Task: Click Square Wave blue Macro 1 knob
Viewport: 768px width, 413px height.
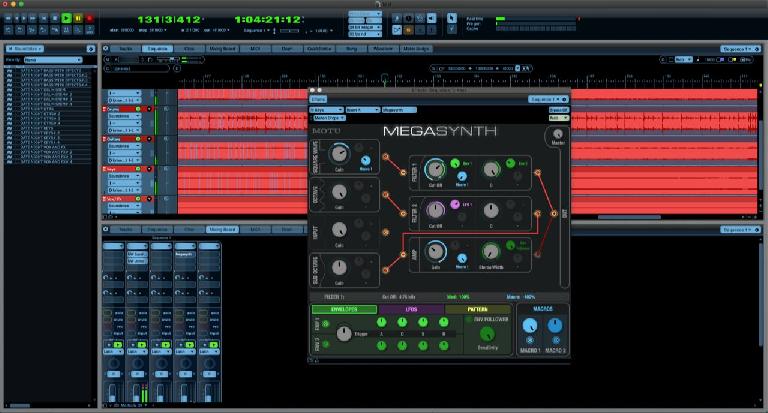Action: pos(365,161)
